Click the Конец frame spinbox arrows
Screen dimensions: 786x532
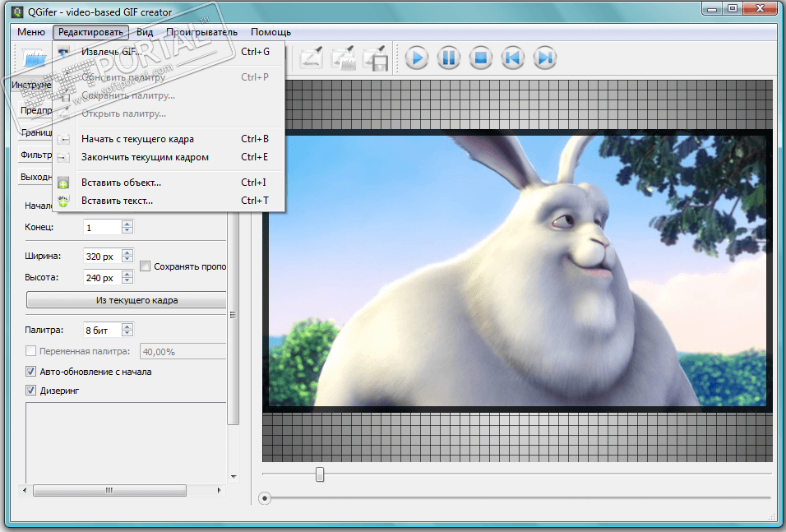click(127, 227)
